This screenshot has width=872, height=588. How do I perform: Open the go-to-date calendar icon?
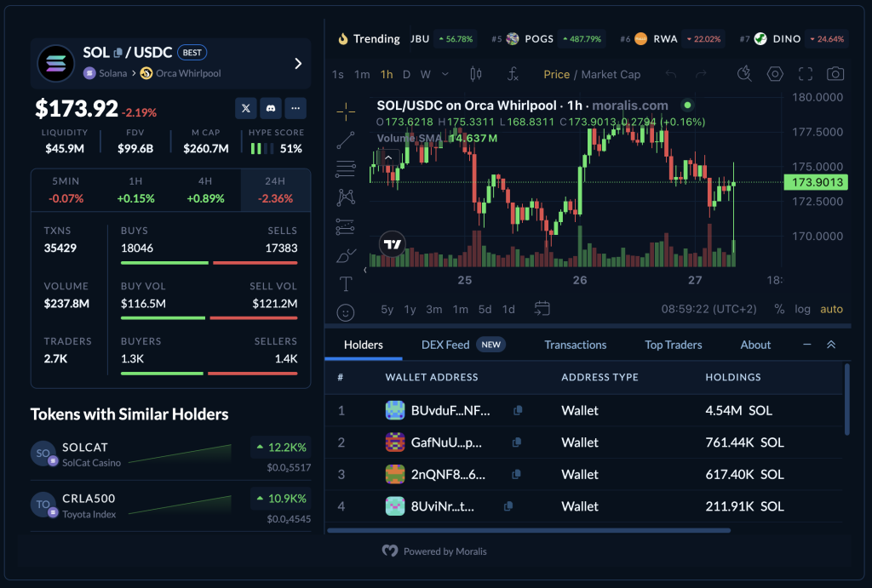(542, 308)
